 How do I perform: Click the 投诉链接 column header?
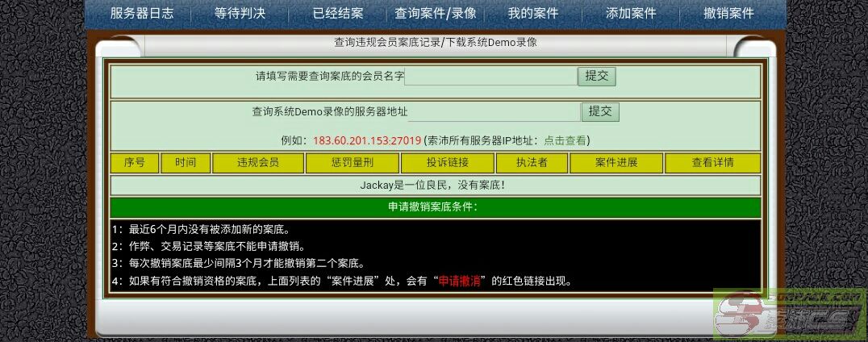coord(447,163)
